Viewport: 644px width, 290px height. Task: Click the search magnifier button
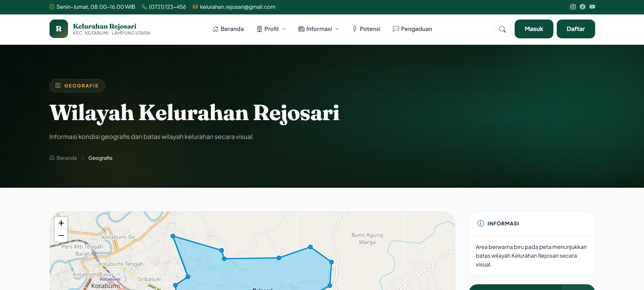[502, 29]
